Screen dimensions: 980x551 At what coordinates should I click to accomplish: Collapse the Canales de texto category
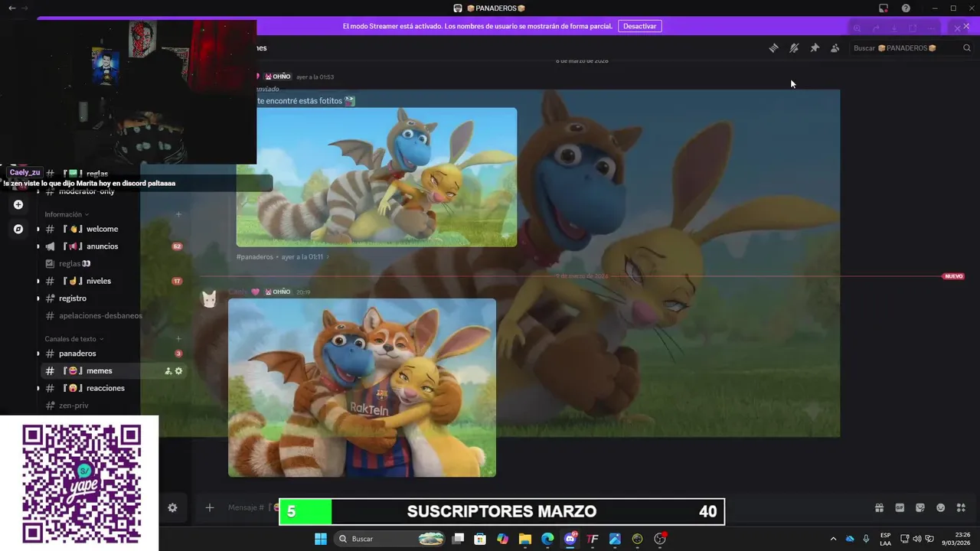pos(74,338)
